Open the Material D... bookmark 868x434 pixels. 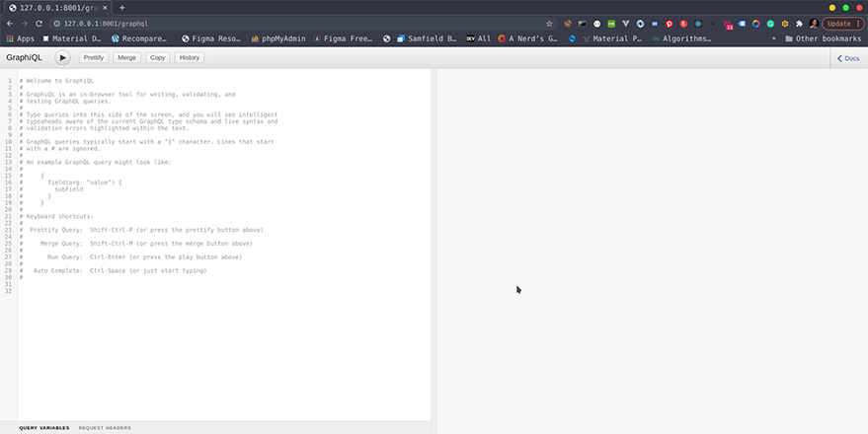72,38
